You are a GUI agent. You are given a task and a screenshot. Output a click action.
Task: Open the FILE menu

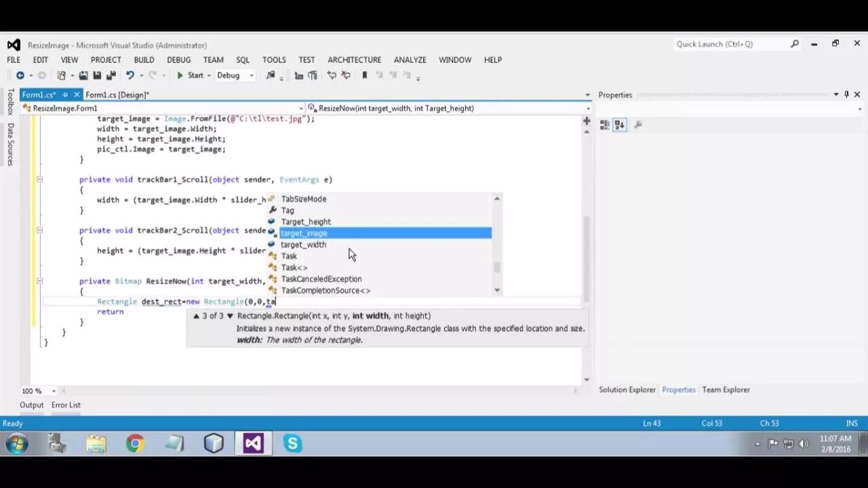14,60
